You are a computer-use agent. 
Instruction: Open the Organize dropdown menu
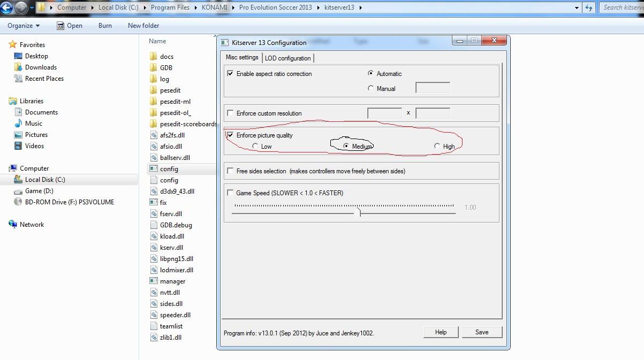24,25
